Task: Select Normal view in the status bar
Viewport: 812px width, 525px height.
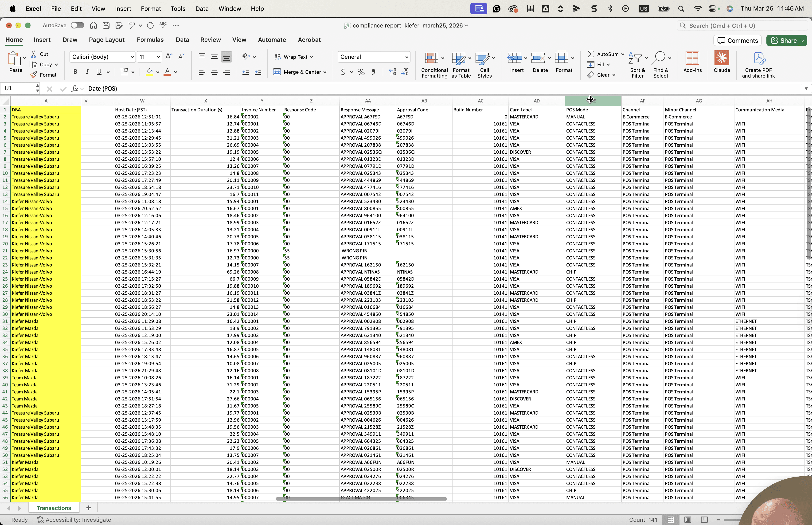Action: 671,520
